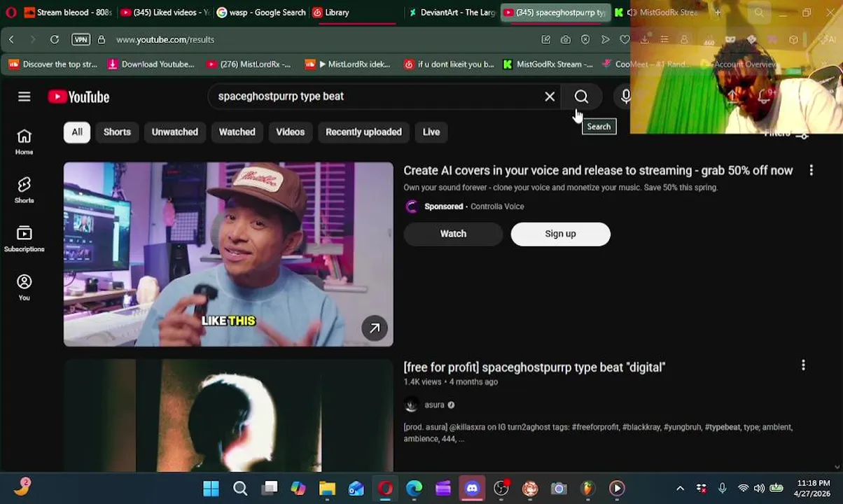Open Subscriptions in the YouTube sidebar
The width and height of the screenshot is (843, 504).
(x=24, y=239)
